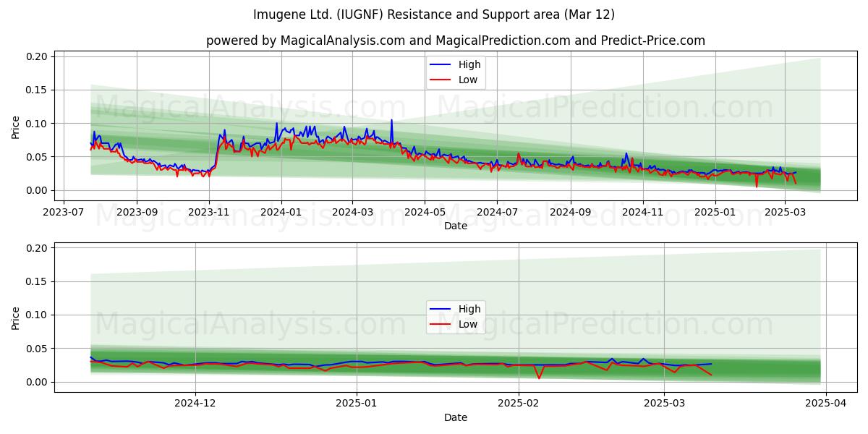Click the '0.15' y-axis tick on lower chart

(38, 281)
